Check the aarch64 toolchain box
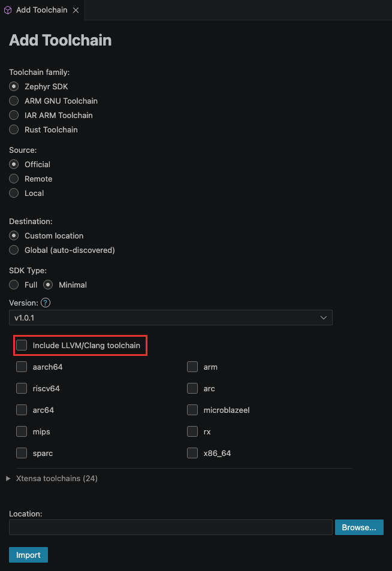This screenshot has width=392, height=571. coord(22,367)
